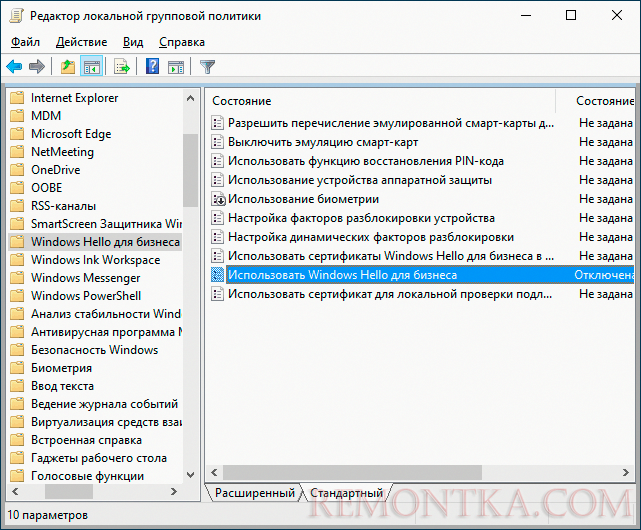Click tree pane scroll left arrow
The image size is (641, 530).
pyautogui.click(x=16, y=491)
